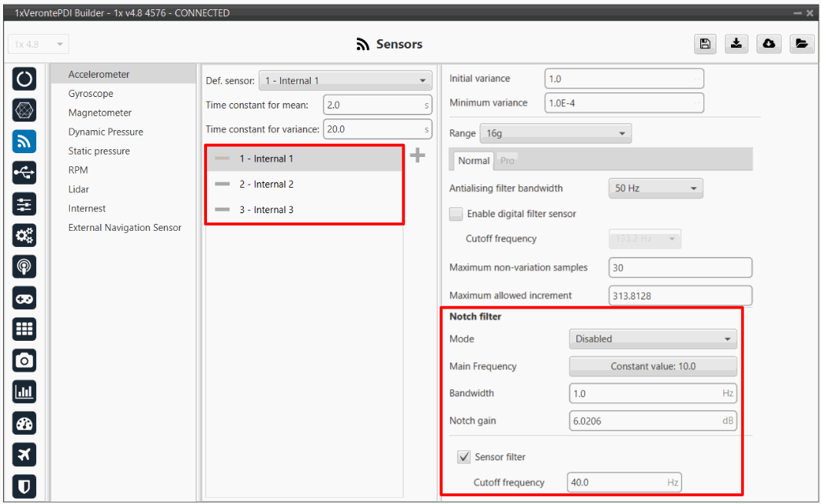This screenshot has height=504, width=821.
Task: Click the sliders control icon in sidebar
Action: point(25,204)
